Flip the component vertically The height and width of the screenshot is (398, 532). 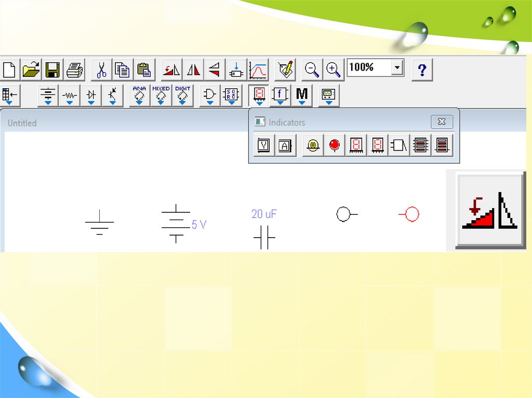click(215, 70)
